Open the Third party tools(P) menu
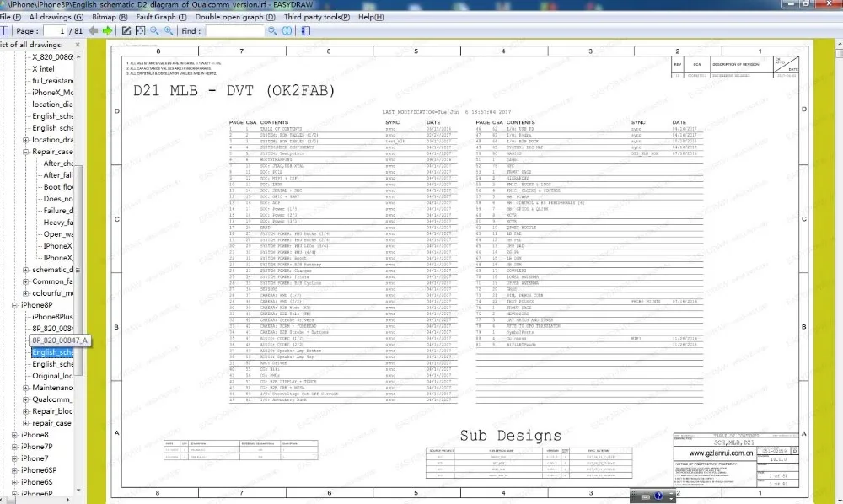This screenshot has width=843, height=504. coord(317,17)
